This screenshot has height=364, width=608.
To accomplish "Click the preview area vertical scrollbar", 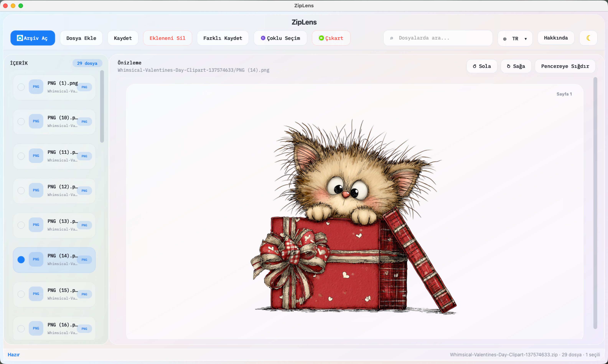I will pos(595,203).
